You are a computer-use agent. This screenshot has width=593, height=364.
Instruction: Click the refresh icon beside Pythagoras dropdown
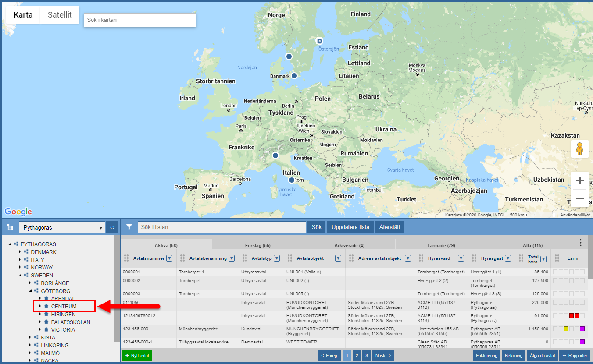(112, 227)
